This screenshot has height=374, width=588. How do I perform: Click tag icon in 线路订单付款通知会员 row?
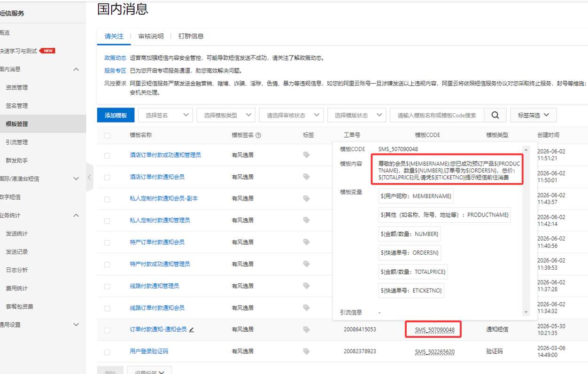coord(307,308)
